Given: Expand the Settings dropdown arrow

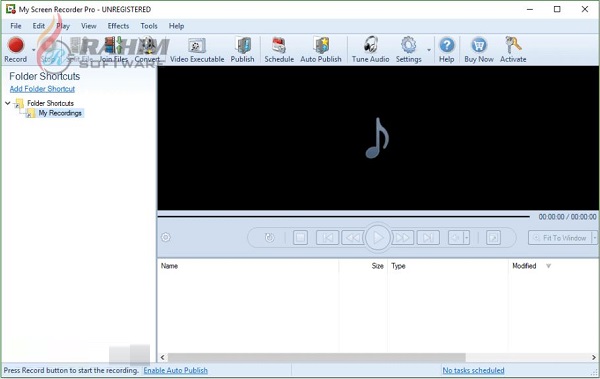Looking at the screenshot, I should (429, 50).
